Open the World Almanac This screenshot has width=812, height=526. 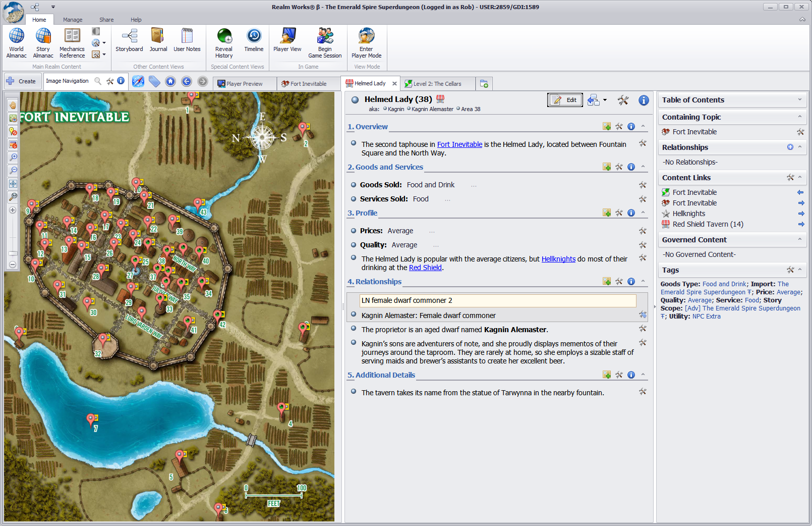click(x=16, y=43)
